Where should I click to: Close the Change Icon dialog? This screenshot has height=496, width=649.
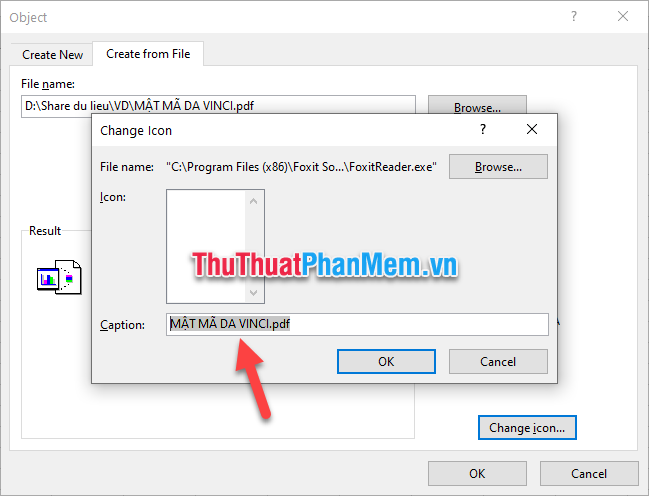tap(532, 130)
